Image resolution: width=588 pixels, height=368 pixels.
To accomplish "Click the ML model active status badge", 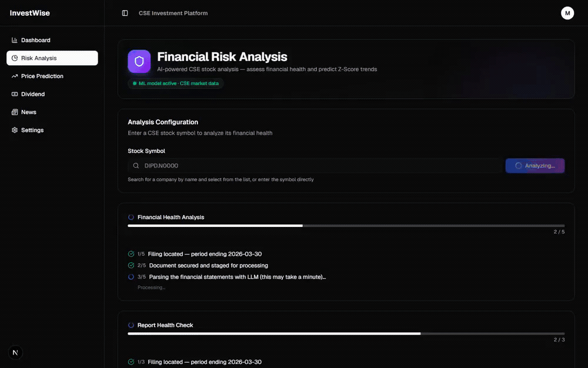I will point(175,83).
